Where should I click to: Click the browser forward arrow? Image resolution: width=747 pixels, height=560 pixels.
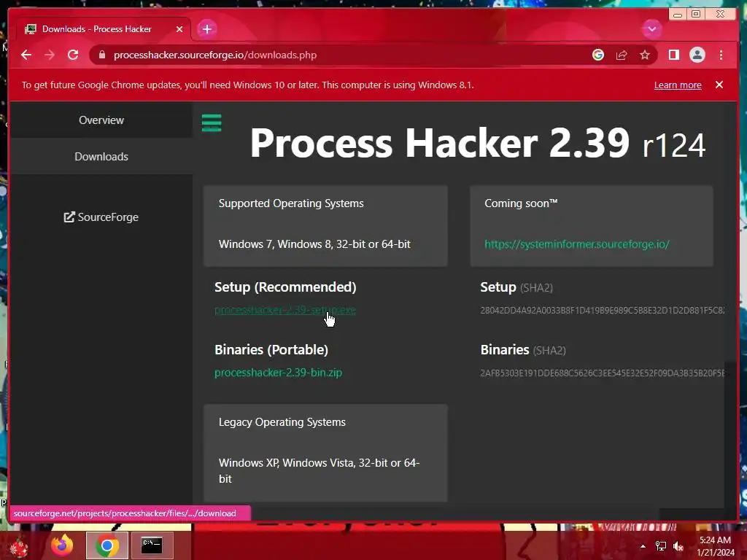click(x=50, y=55)
